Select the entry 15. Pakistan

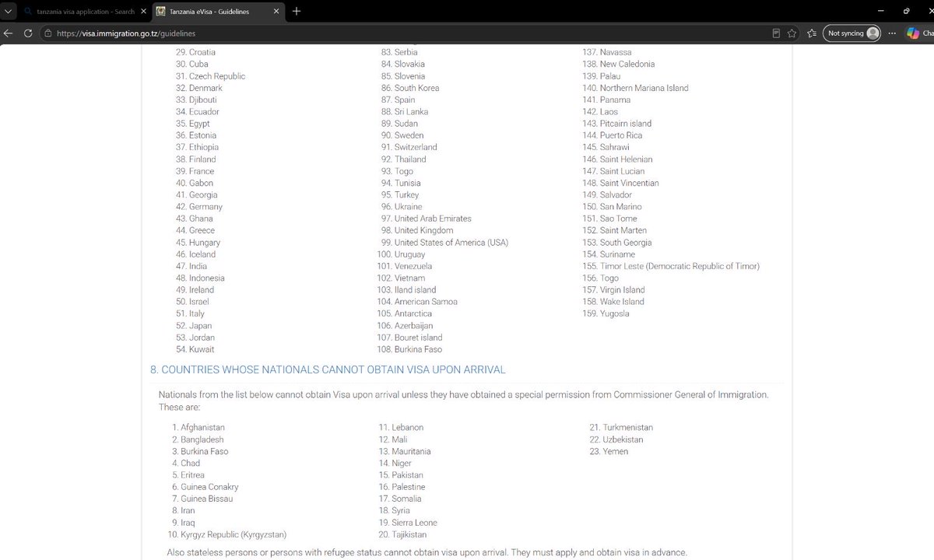coord(401,475)
